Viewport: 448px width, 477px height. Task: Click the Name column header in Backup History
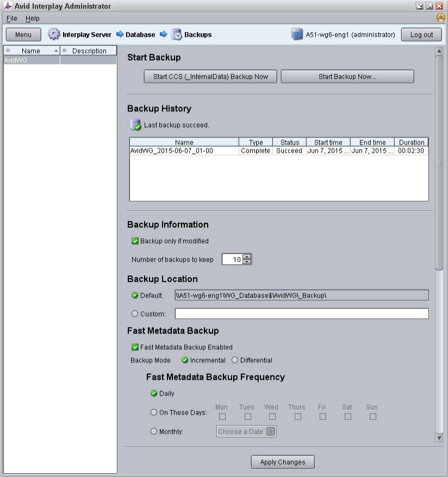tap(184, 142)
